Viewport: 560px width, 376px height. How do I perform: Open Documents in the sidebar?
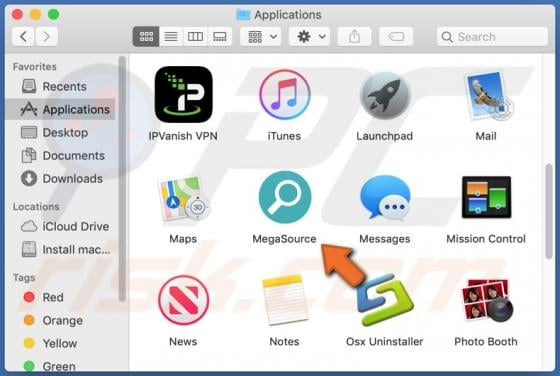coord(60,156)
